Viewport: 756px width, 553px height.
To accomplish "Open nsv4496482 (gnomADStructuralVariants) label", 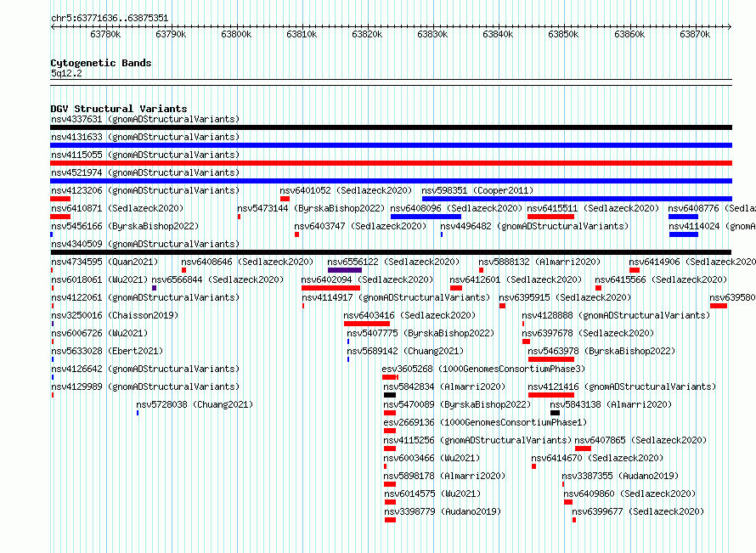I will (x=534, y=226).
